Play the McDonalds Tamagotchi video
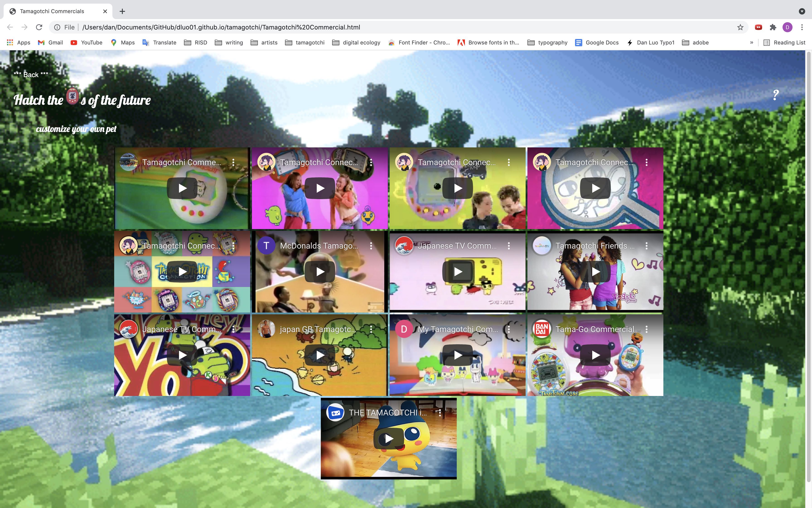This screenshot has width=812, height=508. tap(320, 271)
